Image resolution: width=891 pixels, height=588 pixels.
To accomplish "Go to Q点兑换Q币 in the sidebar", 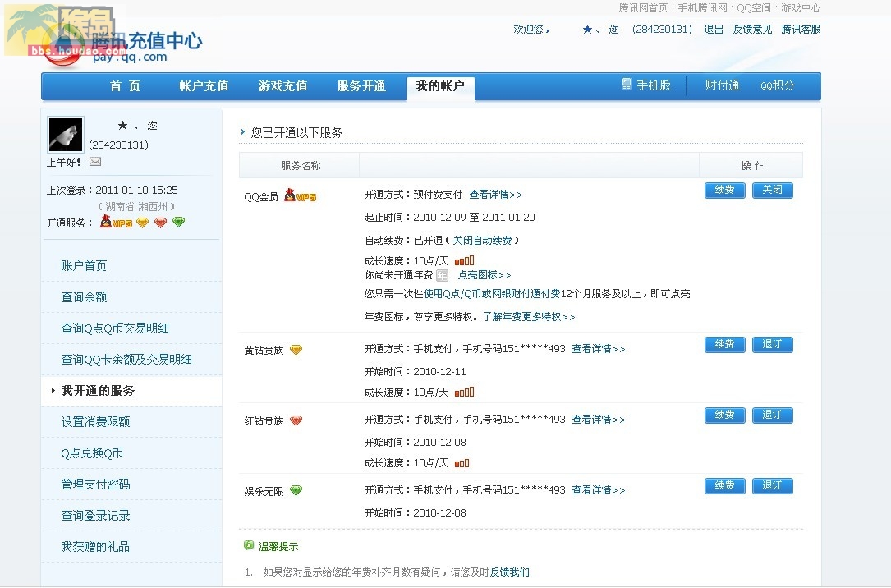I will (92, 452).
